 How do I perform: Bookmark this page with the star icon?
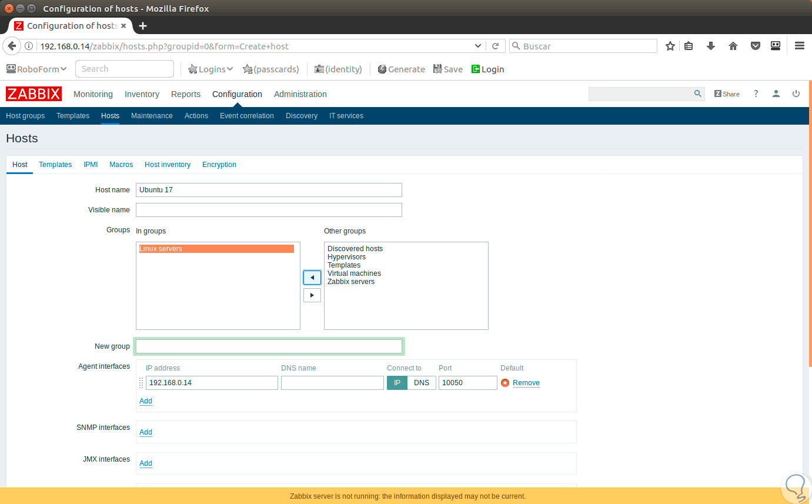coord(670,46)
